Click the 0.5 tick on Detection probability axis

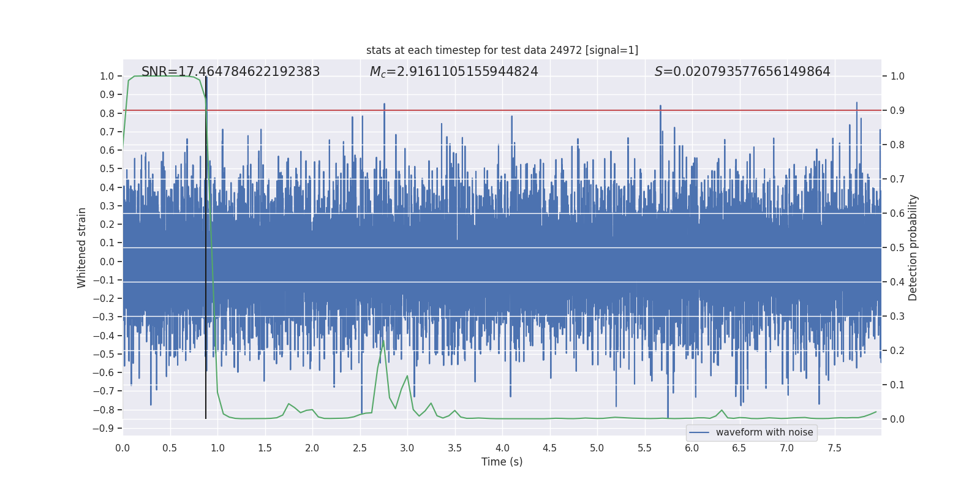pyautogui.click(x=897, y=247)
